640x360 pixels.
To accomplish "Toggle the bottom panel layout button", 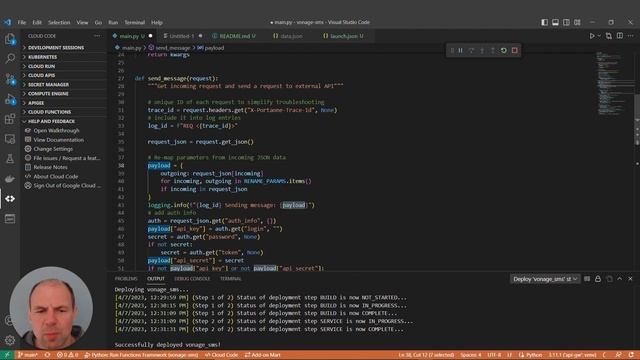I will (x=556, y=22).
